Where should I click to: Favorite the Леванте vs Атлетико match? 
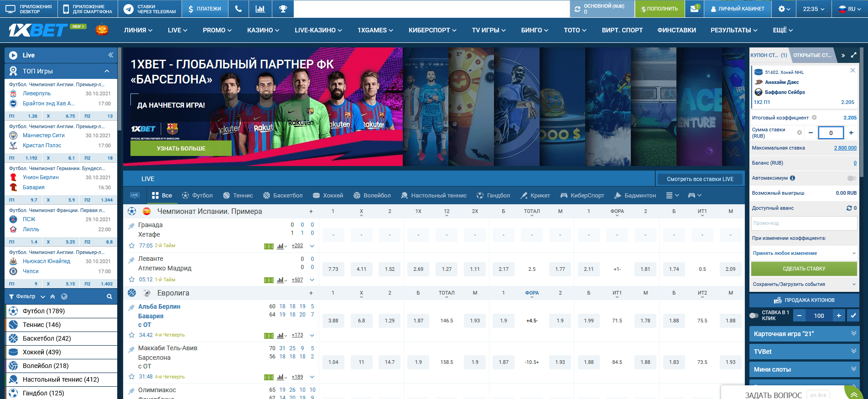pos(132,280)
